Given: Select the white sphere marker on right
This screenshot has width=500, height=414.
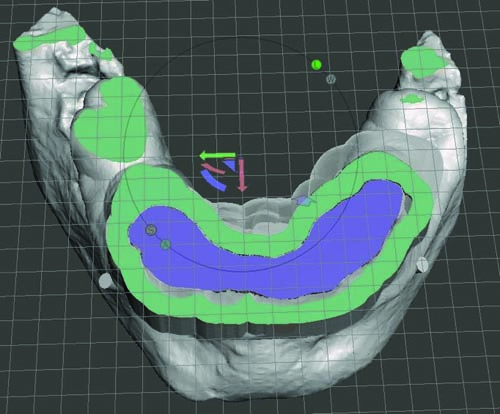Looking at the screenshot, I should pos(422,264).
